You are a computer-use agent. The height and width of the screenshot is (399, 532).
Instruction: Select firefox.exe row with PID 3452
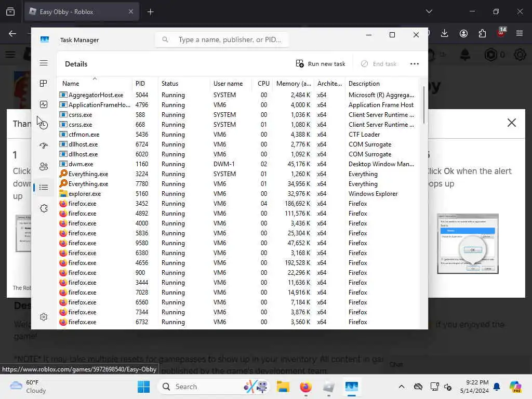[239, 204]
